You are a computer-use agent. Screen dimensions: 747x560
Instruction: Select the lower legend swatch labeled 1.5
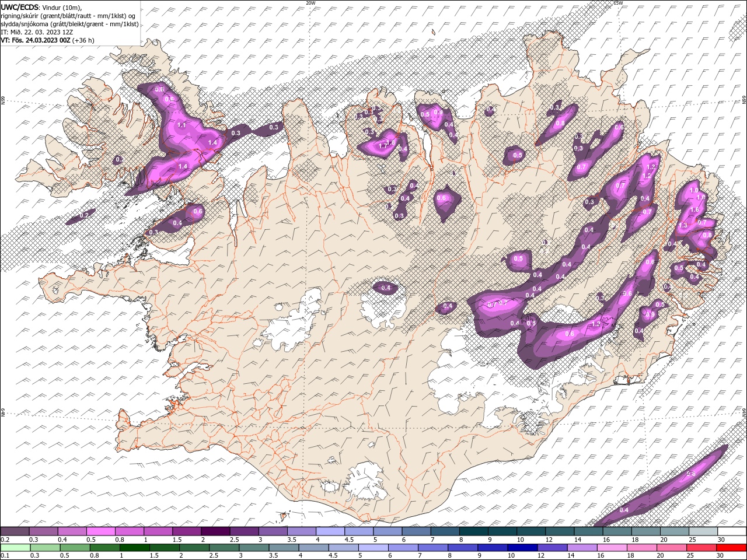pos(164,548)
